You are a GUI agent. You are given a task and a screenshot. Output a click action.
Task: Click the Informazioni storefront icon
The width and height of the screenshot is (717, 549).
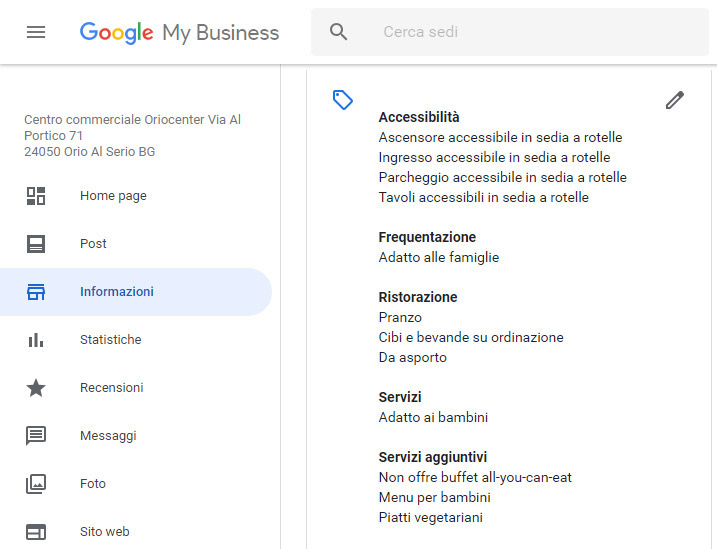36,292
